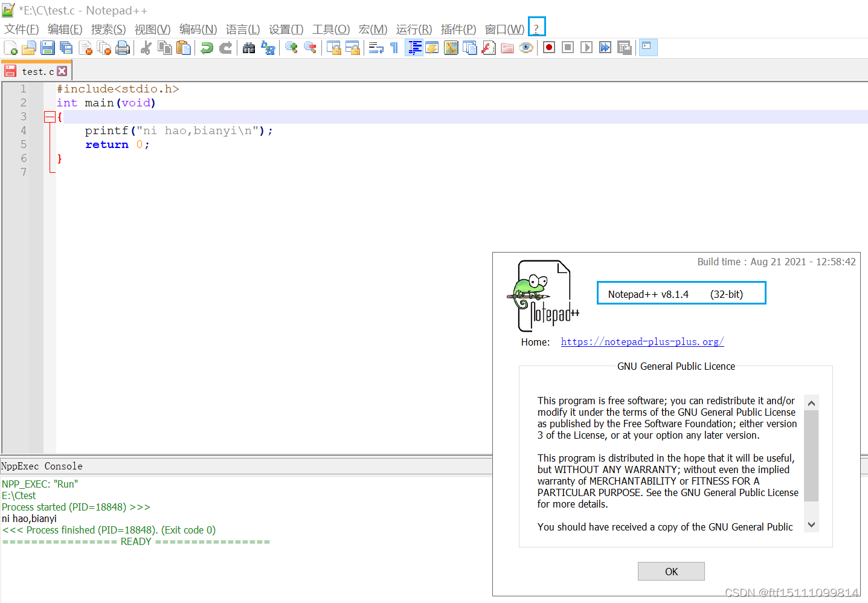This screenshot has width=868, height=603.
Task: Click the Close All toolbar icon
Action: (104, 48)
